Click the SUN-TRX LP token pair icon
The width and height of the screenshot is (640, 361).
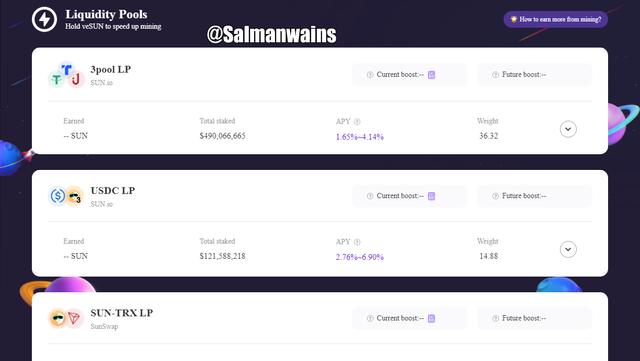pyautogui.click(x=66, y=318)
